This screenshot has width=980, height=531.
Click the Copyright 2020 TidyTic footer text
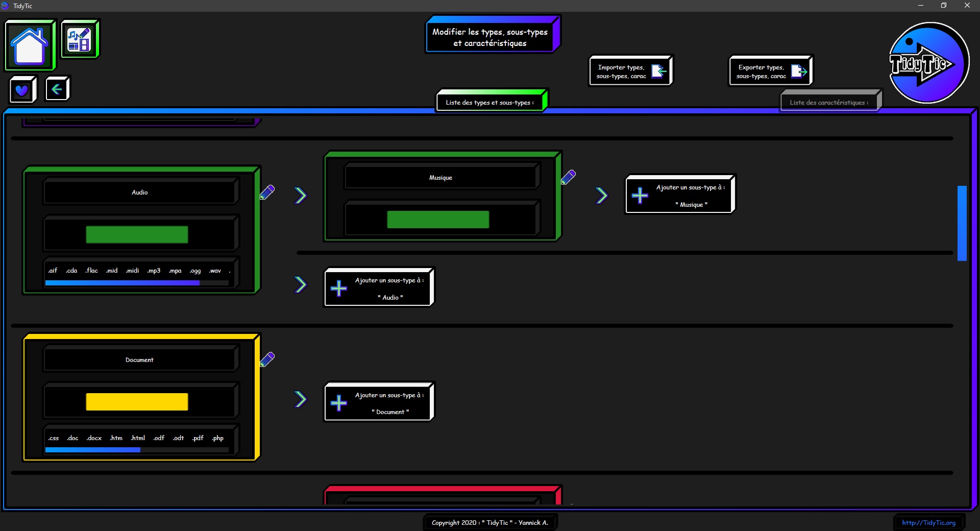490,523
